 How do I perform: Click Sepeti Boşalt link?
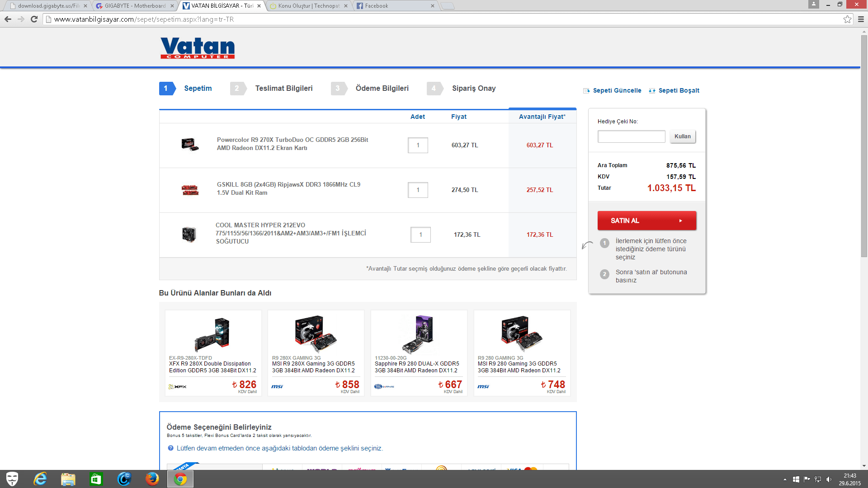(678, 90)
